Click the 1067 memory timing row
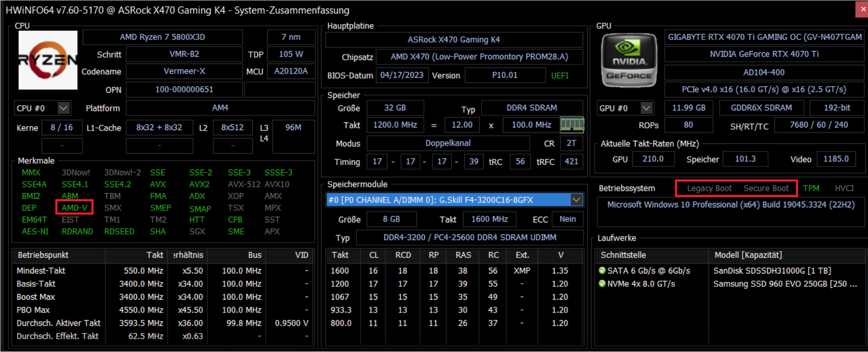Viewport: 868px width, 352px height. click(x=454, y=297)
